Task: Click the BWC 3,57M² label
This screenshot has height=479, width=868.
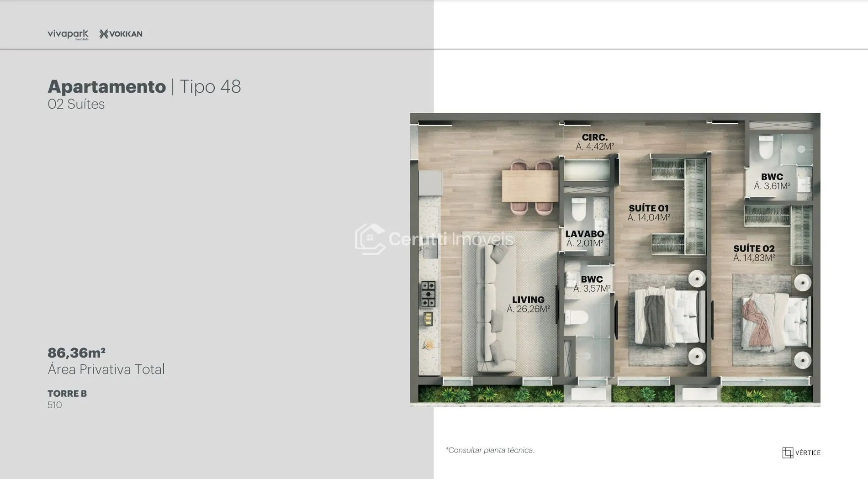Action: [x=592, y=284]
